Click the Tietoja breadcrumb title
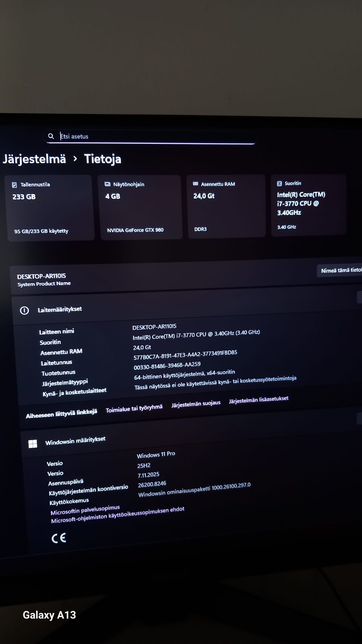Viewport: 362px width, 644px height. (x=103, y=159)
